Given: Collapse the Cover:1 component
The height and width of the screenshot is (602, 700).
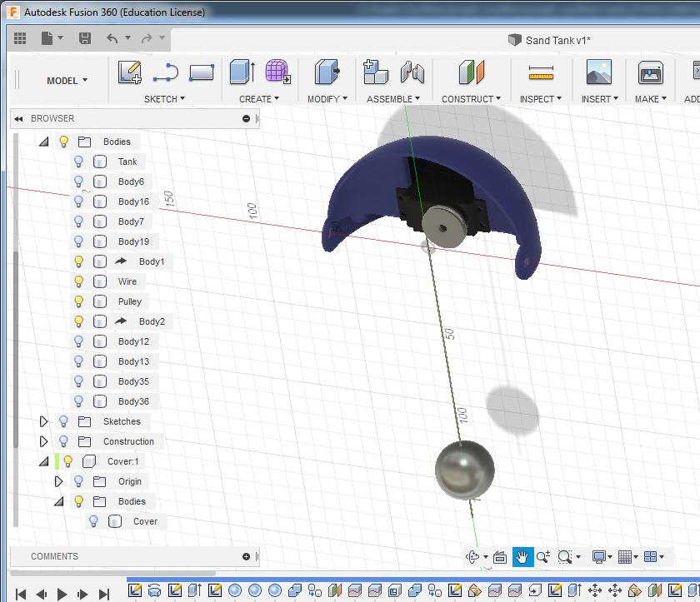Looking at the screenshot, I should 43,461.
